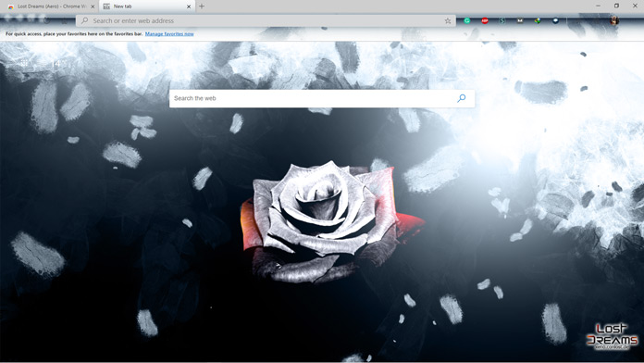Open a new tab with plus button
644x363 pixels.
(x=202, y=6)
